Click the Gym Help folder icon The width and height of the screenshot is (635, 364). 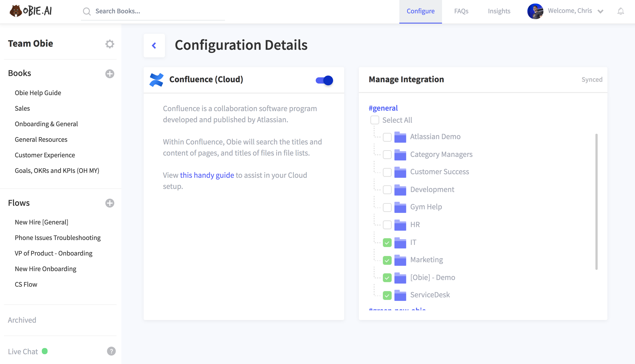(400, 207)
